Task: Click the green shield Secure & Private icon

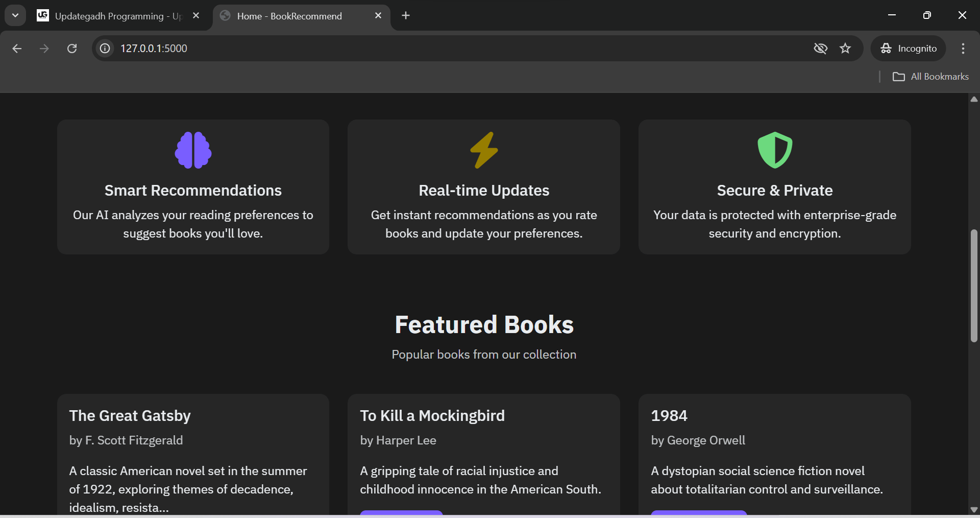Action: click(x=774, y=150)
